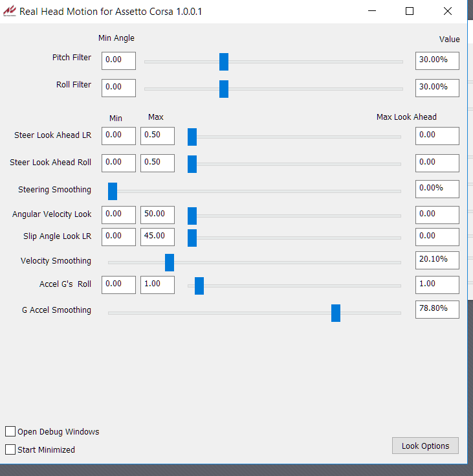The image size is (473, 476).
Task: Select the Pitch Filter 30.00% value field
Action: (437, 61)
